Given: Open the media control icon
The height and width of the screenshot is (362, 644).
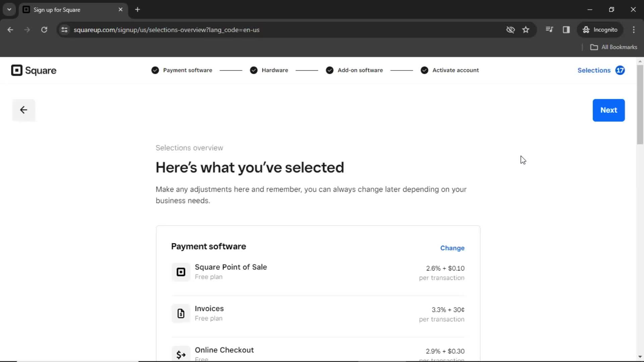Looking at the screenshot, I should (549, 29).
